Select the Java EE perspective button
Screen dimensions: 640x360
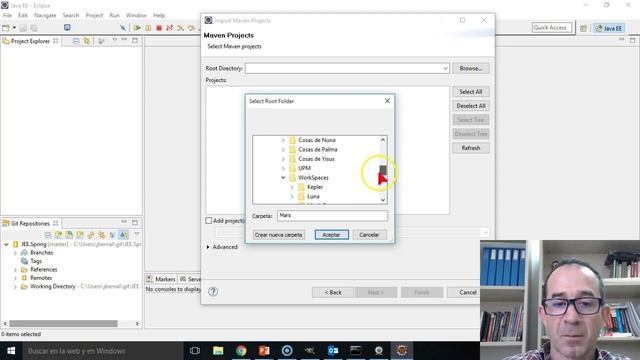[x=609, y=28]
